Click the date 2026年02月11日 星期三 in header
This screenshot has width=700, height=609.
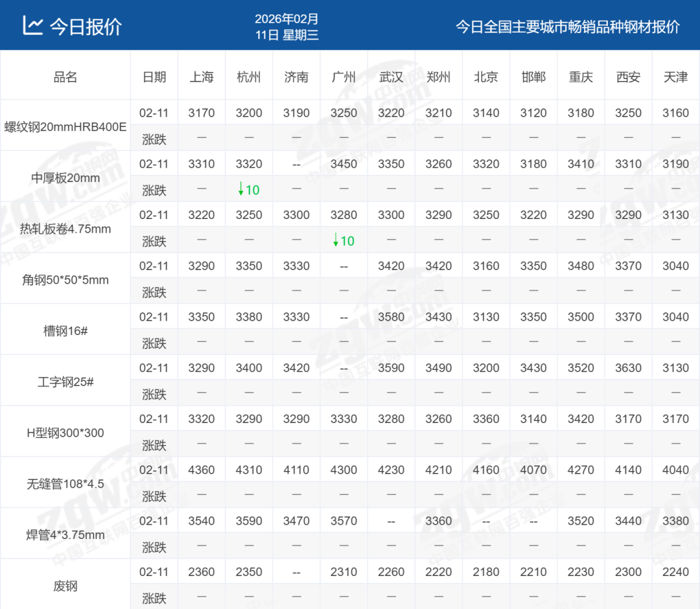click(x=286, y=27)
